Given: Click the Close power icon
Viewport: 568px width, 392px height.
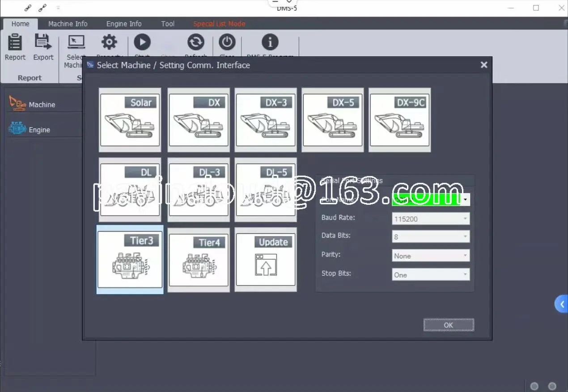Looking at the screenshot, I should (x=227, y=42).
